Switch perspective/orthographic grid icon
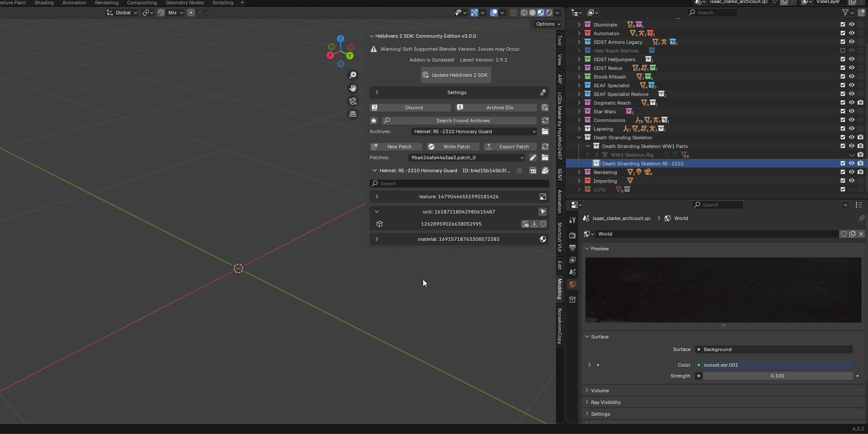The width and height of the screenshot is (868, 434). click(353, 114)
